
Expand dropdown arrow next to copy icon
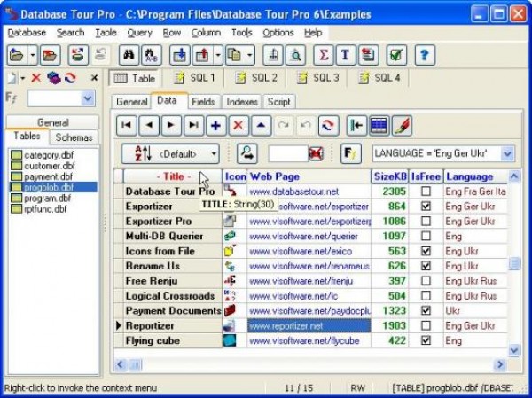(x=250, y=55)
